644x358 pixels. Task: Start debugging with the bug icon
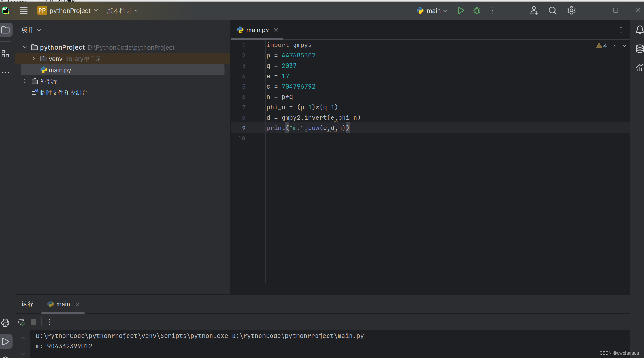point(477,10)
